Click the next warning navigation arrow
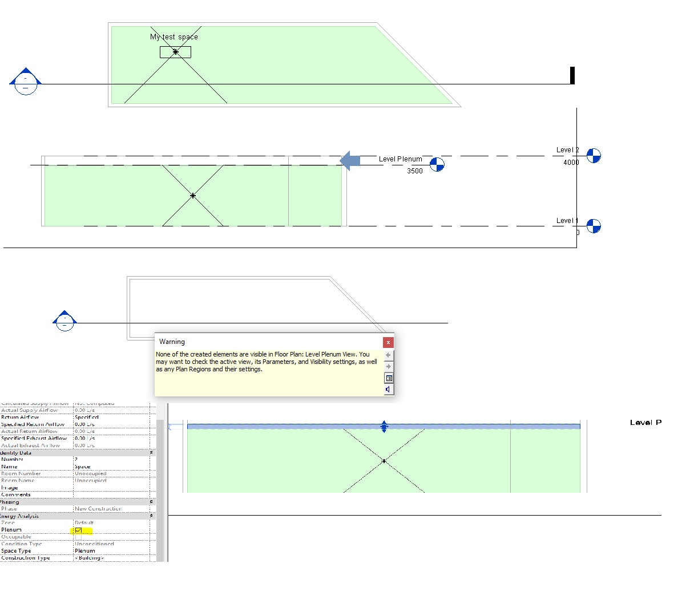 [388, 366]
